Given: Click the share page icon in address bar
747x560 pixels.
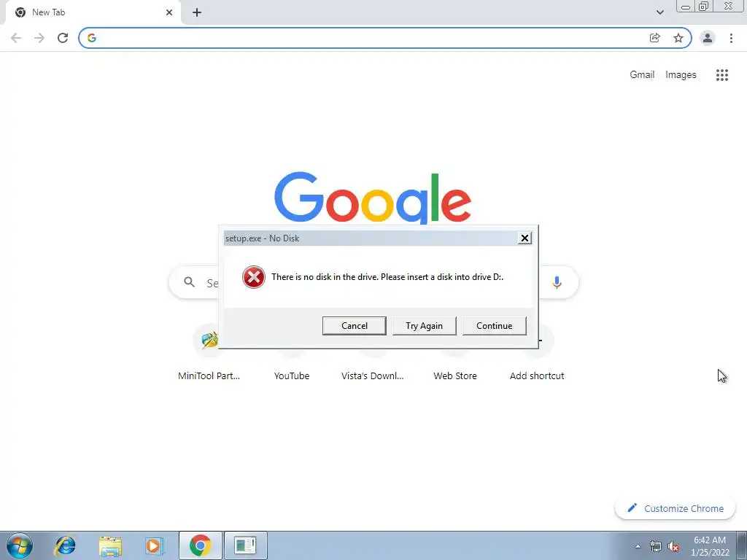Looking at the screenshot, I should click(x=655, y=38).
